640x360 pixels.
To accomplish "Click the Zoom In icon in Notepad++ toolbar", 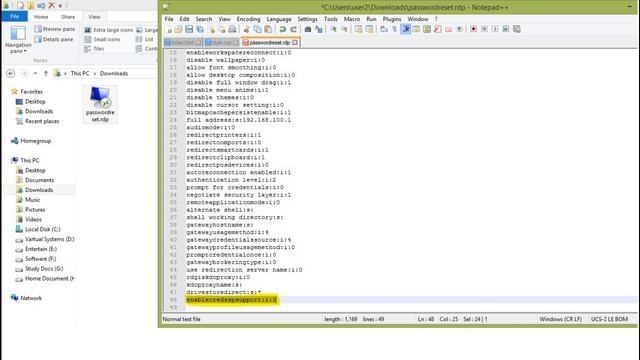I will 333,29.
